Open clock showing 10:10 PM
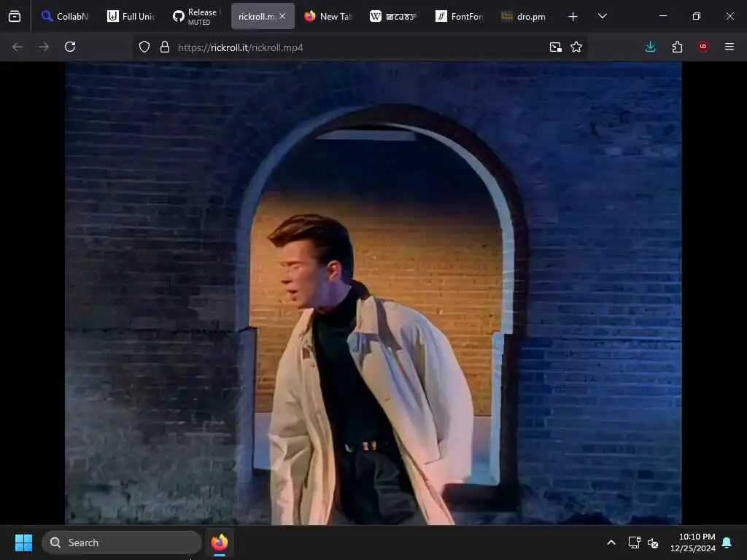The height and width of the screenshot is (560, 747). coord(693,542)
